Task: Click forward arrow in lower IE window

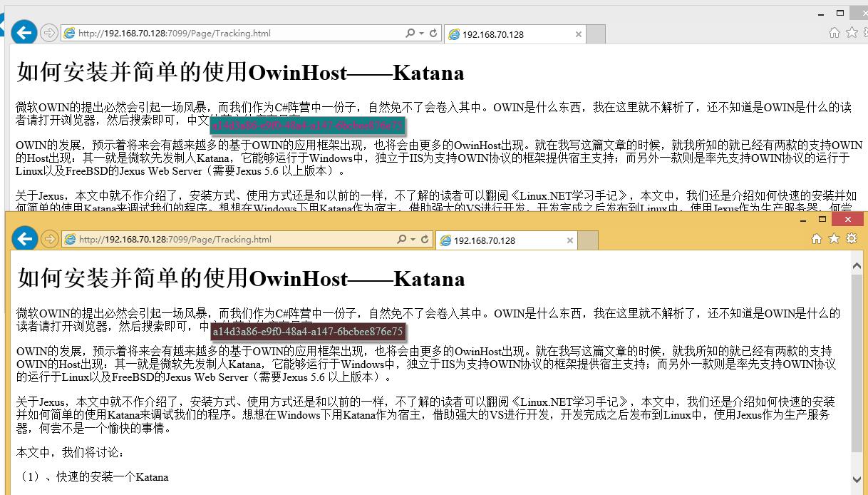Action: tap(49, 239)
